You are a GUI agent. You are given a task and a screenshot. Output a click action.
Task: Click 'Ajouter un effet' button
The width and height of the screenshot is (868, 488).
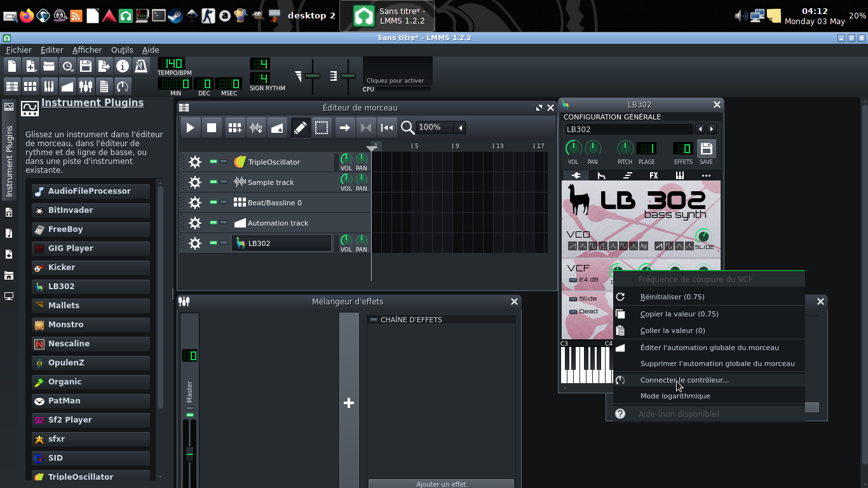[441, 484]
